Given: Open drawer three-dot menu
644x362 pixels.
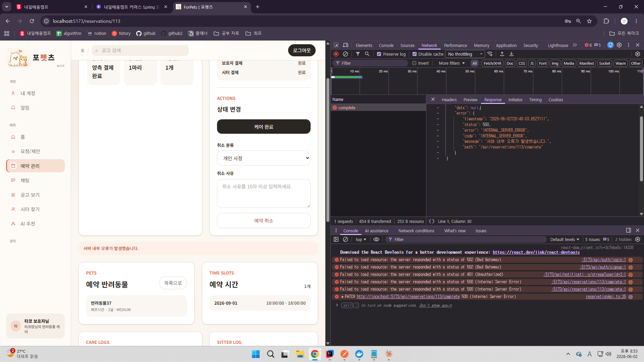Looking at the screenshot, I should point(336,231).
